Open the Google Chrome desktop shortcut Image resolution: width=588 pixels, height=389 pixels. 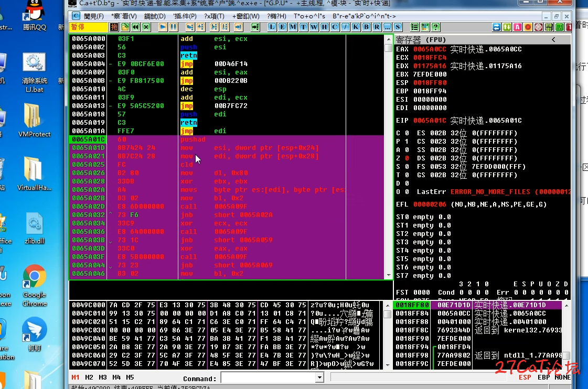click(x=34, y=286)
